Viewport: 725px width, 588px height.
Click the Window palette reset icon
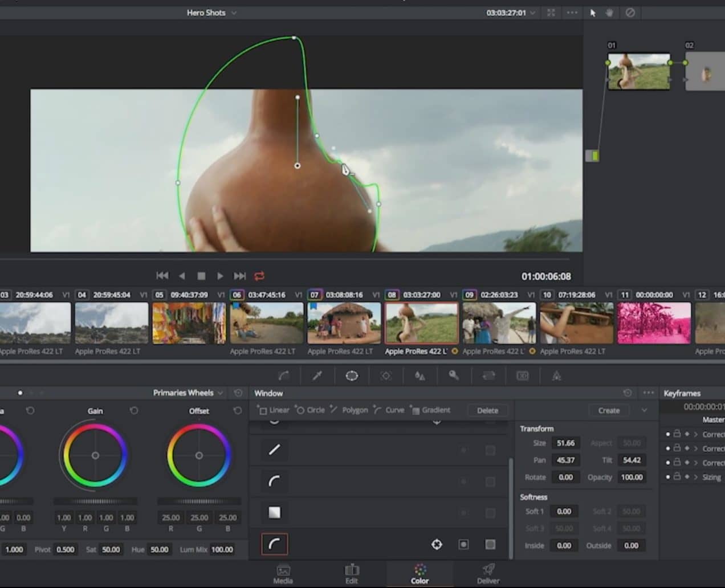(628, 393)
